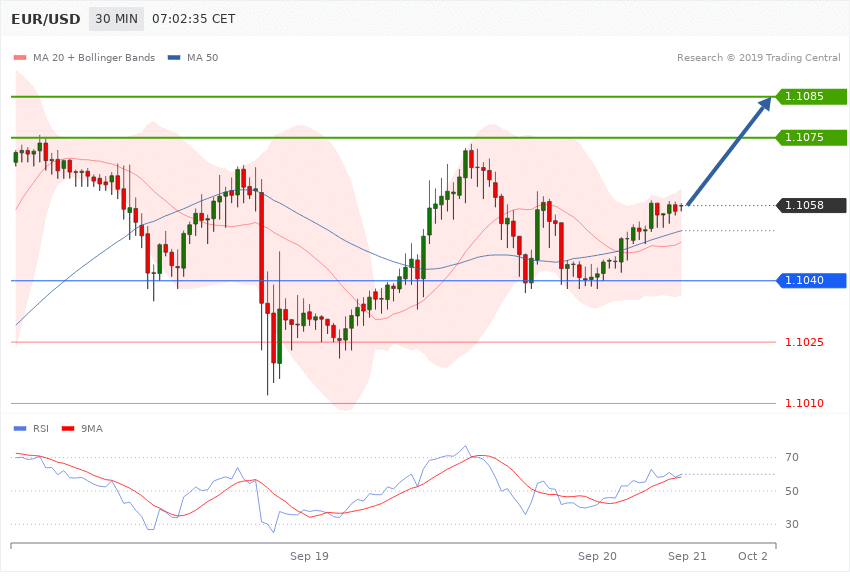
Task: Click the blue MA 50 legend swatch
Action: (174, 57)
